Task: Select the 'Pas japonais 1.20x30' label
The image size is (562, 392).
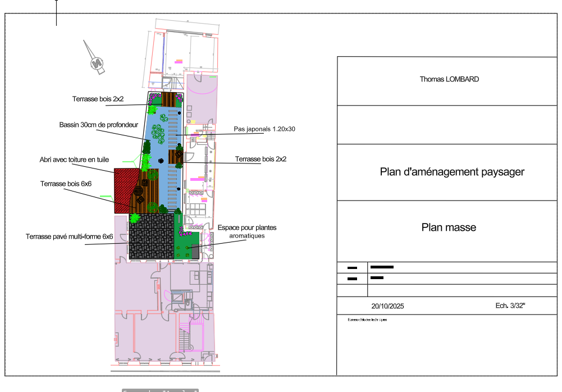Action: (264, 129)
